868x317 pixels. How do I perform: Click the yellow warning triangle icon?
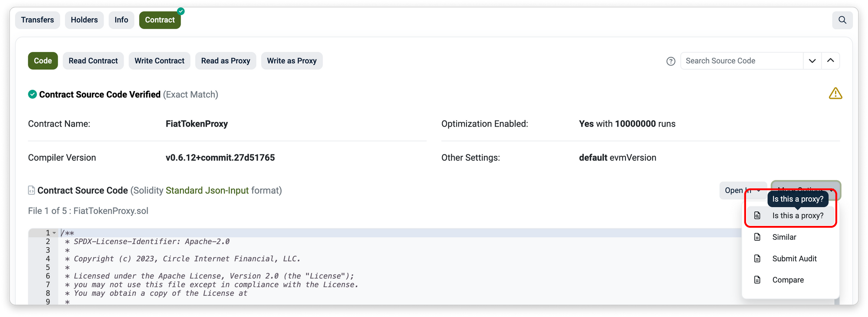coord(835,94)
